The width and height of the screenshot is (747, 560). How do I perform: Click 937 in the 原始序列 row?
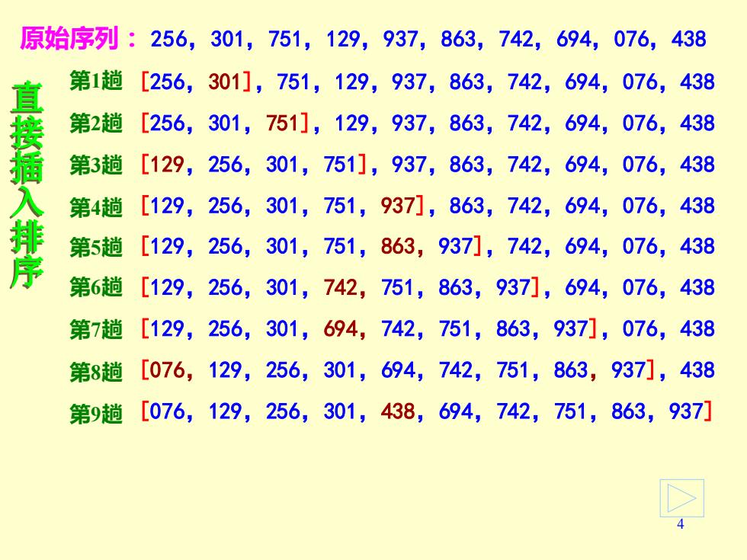[x=399, y=39]
